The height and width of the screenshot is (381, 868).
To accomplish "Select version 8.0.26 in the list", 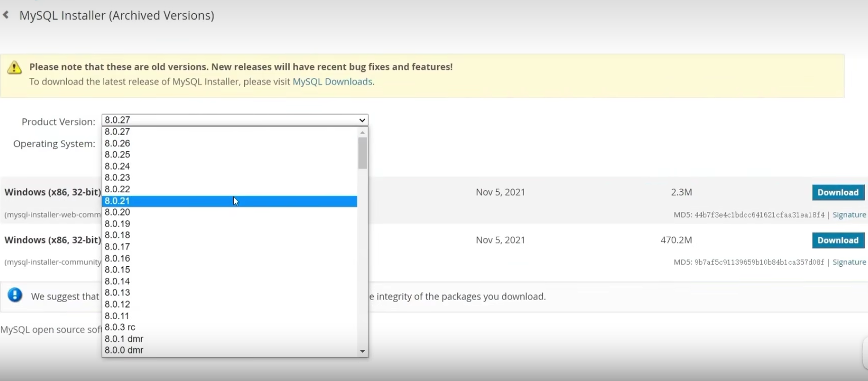I will coord(230,144).
